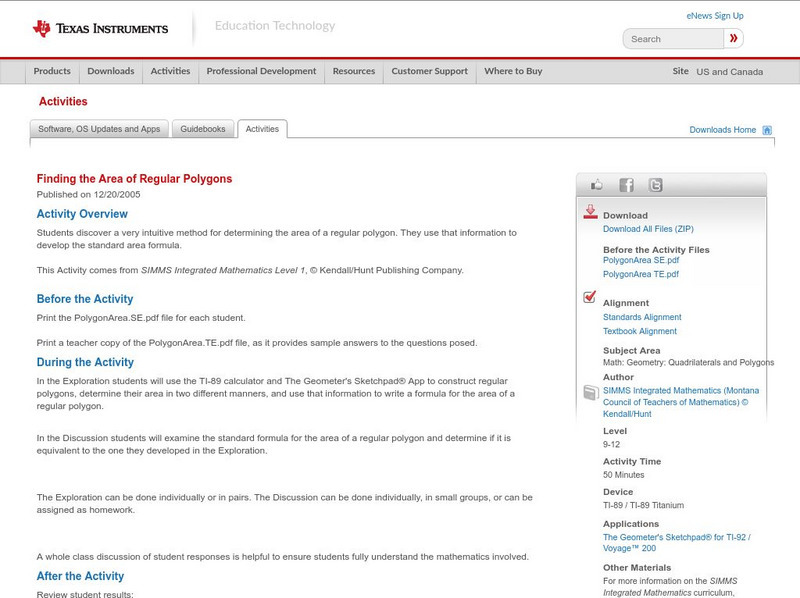Click the Author book icon
This screenshot has height=598, width=800.
pyautogui.click(x=590, y=392)
